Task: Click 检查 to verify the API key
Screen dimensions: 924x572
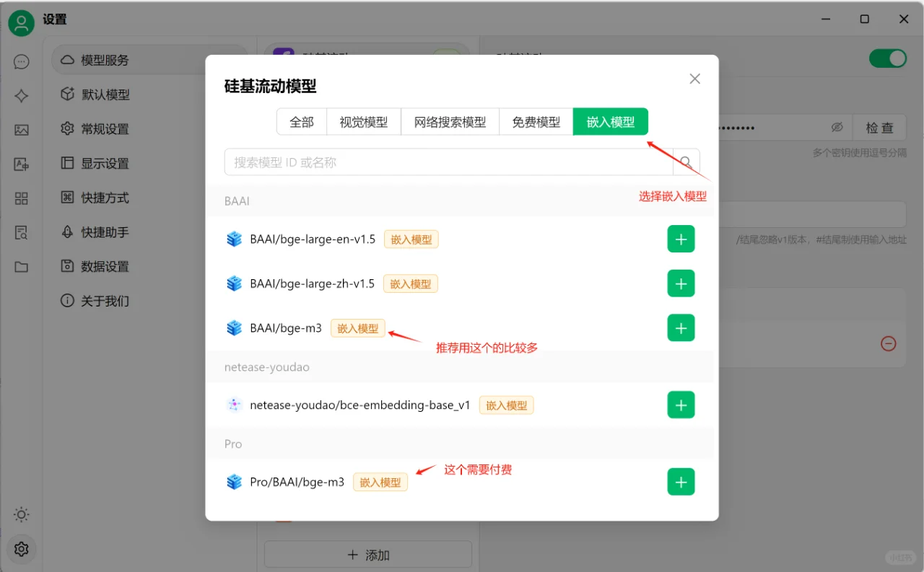Action: click(879, 127)
